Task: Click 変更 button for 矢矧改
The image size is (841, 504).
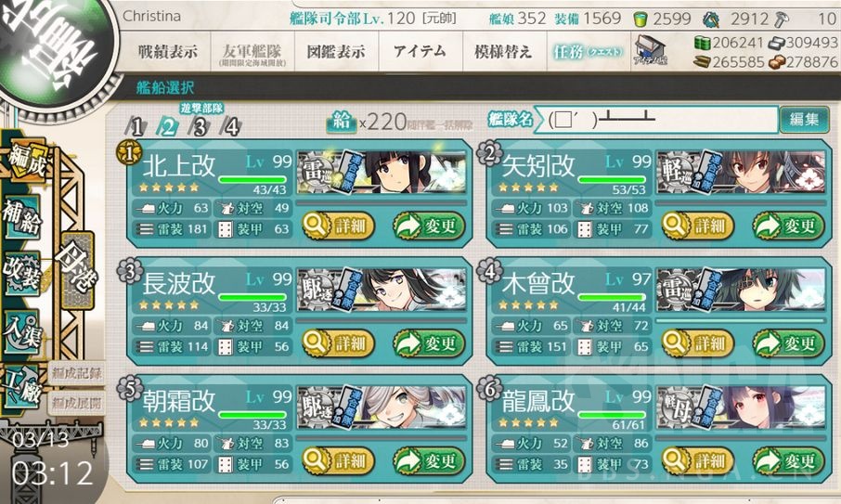Action: click(x=788, y=226)
